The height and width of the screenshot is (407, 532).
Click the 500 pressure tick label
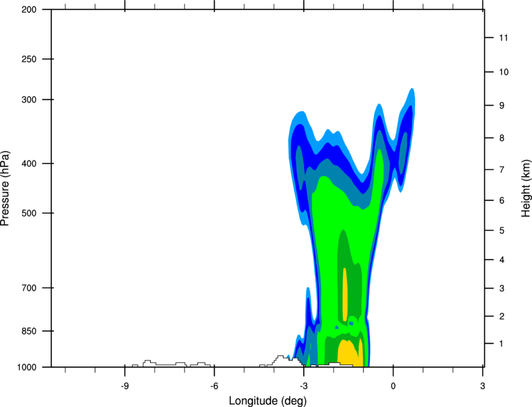click(29, 213)
